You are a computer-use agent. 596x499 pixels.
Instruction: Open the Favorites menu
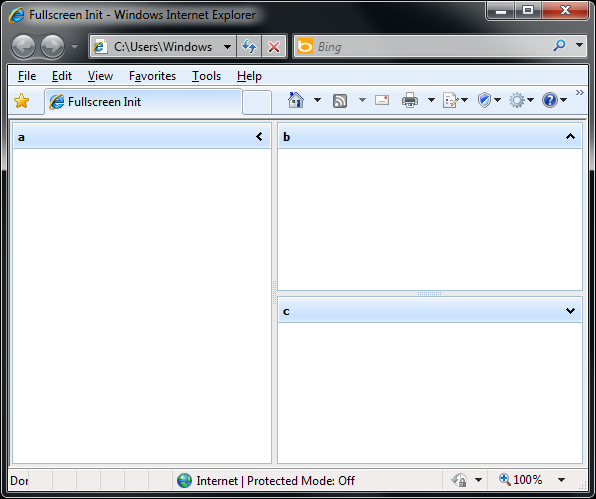click(x=152, y=76)
